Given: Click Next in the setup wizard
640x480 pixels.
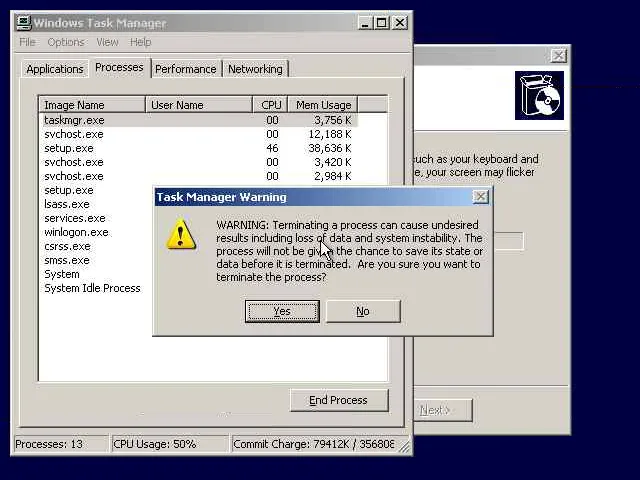Looking at the screenshot, I should 443,410.
